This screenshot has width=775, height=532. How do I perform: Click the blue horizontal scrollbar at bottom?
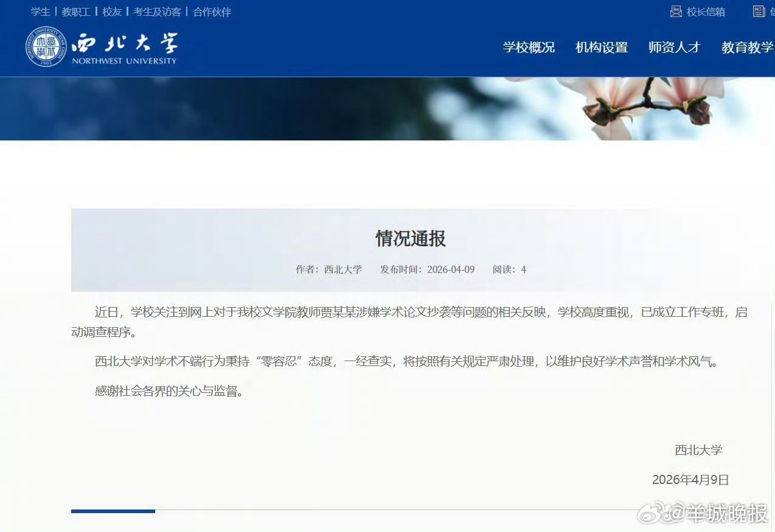[x=113, y=511]
